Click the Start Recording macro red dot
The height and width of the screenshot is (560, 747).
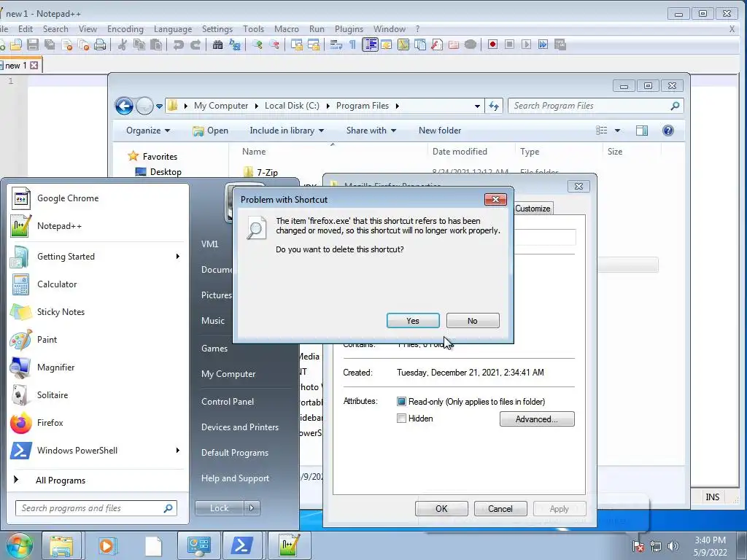(492, 44)
